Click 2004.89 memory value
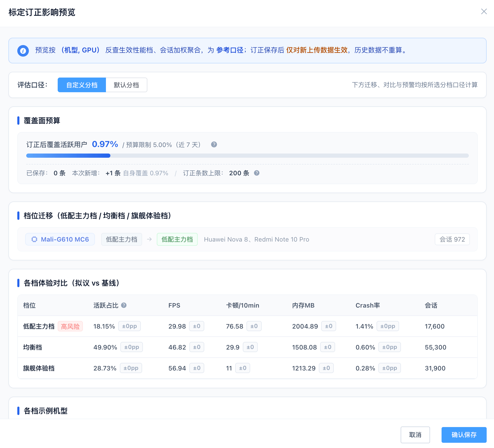The width and height of the screenshot is (494, 448). [305, 326]
